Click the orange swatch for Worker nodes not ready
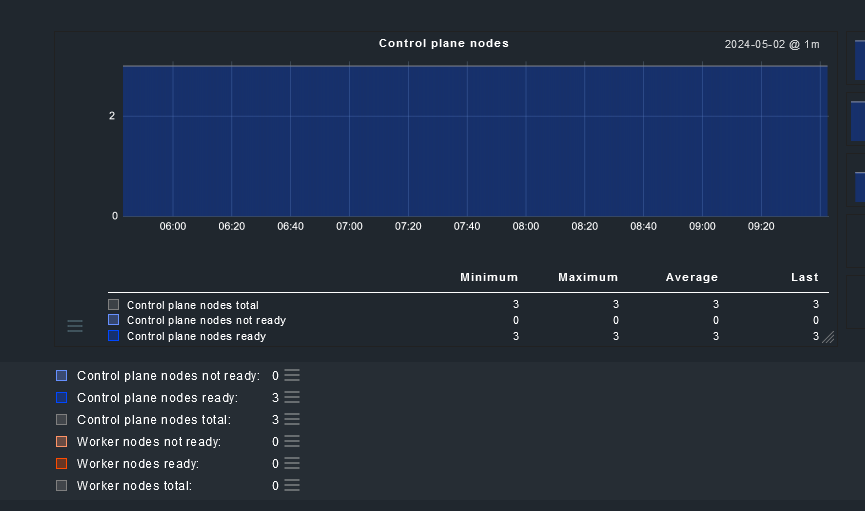The width and height of the screenshot is (865, 511). 62,441
